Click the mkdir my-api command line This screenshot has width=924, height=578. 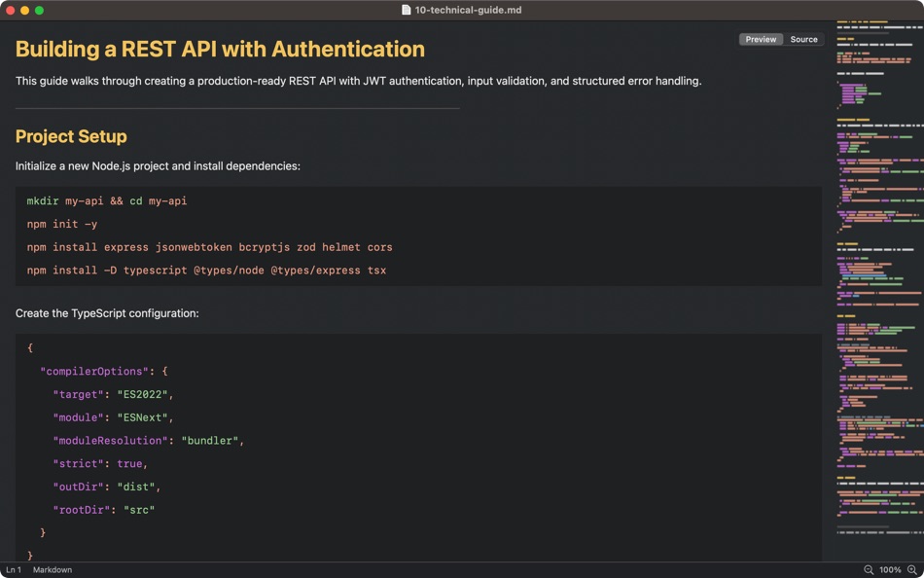point(107,200)
